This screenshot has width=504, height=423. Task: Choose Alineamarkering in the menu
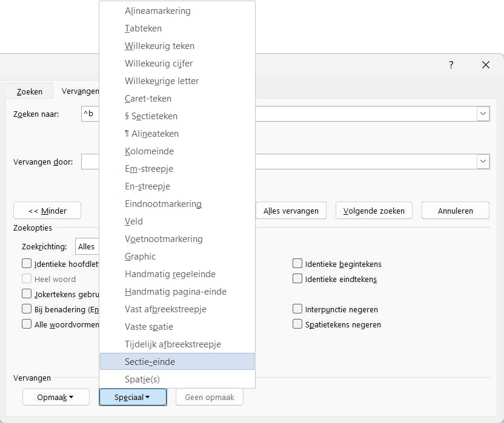click(157, 11)
